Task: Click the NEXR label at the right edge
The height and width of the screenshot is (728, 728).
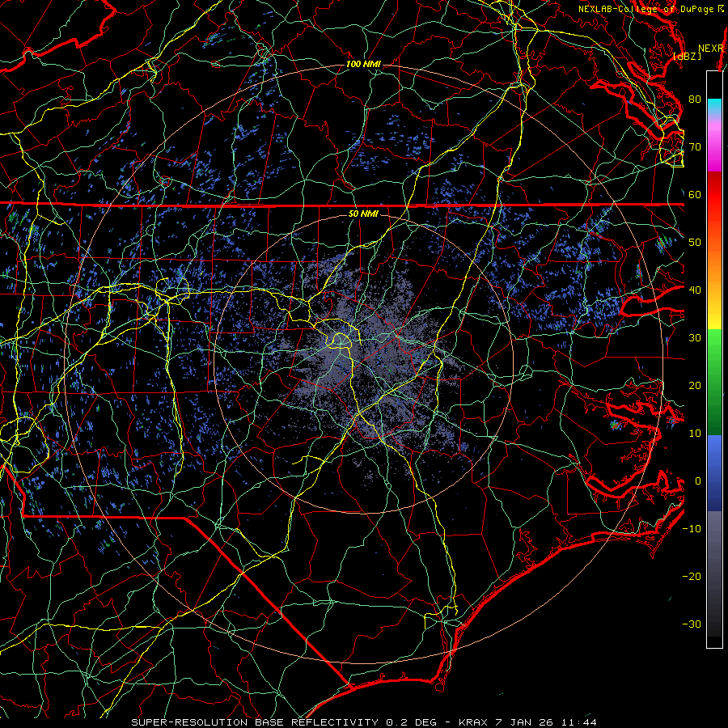Action: click(711, 49)
